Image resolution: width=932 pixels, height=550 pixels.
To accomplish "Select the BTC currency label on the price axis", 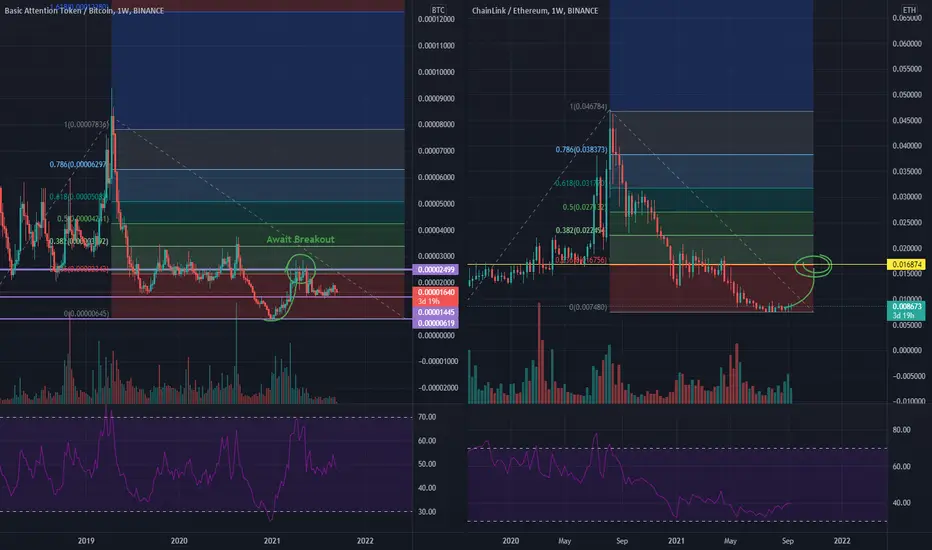I will coord(438,10).
